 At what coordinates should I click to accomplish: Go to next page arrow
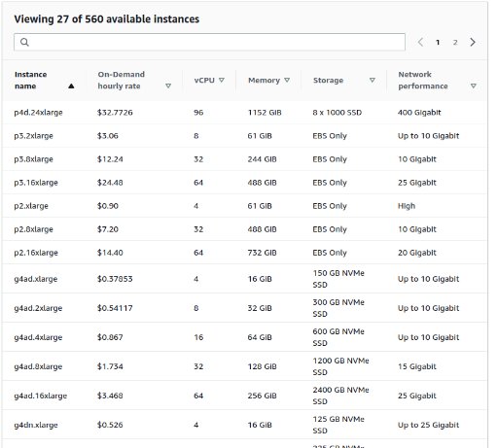473,42
